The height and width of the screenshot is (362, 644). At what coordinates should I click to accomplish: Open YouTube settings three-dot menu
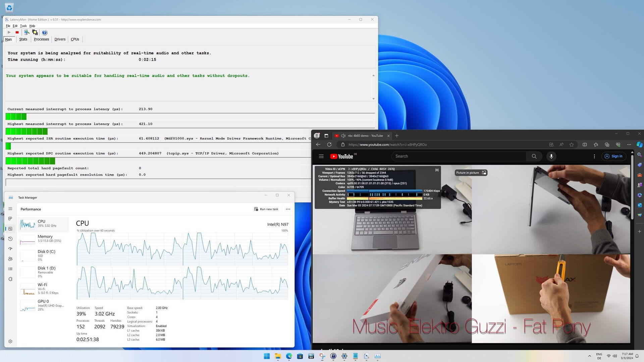594,156
